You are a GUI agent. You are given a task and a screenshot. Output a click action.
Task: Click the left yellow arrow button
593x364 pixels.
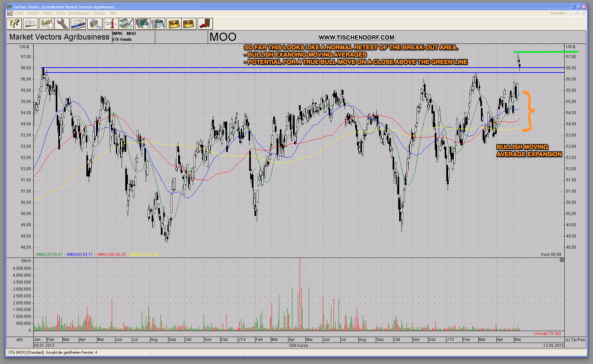[174, 24]
